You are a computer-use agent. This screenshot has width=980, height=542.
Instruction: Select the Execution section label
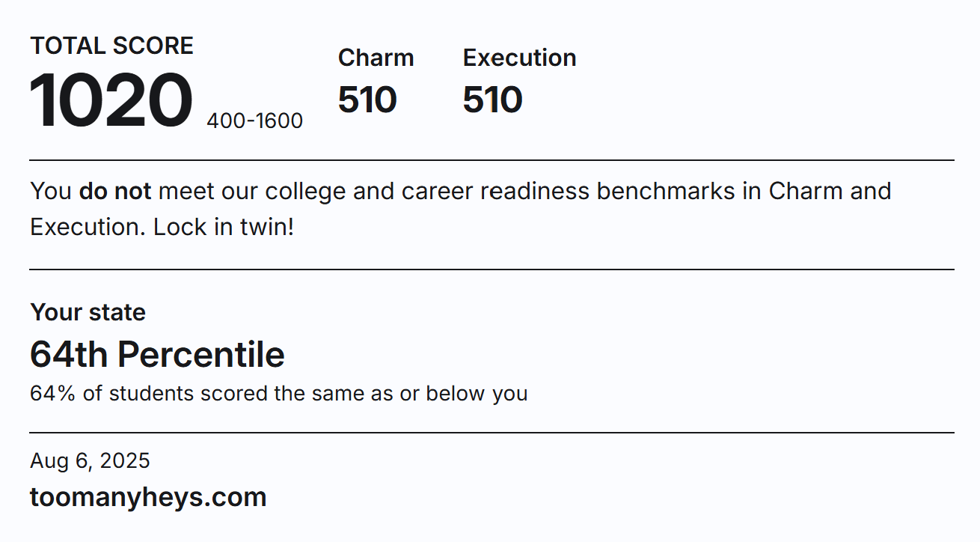tap(519, 58)
